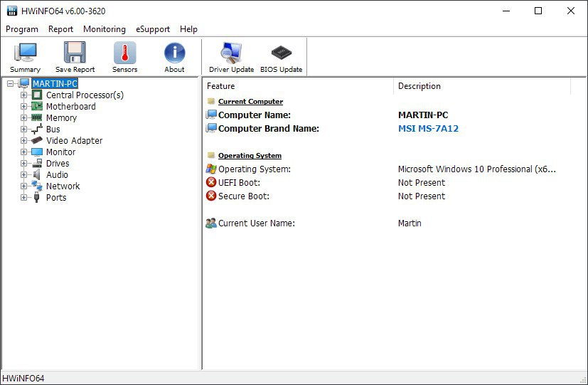Click the Drives tree icon
The image size is (588, 385).
37,163
